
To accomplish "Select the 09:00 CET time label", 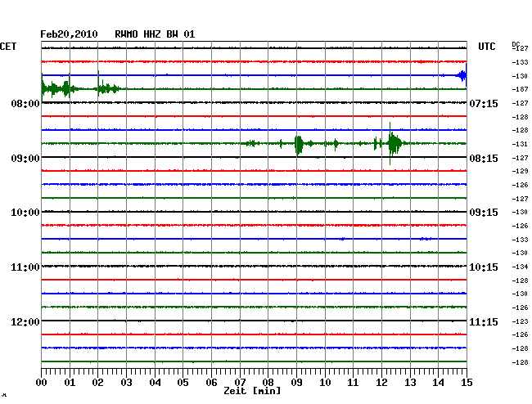I will (x=25, y=159).
